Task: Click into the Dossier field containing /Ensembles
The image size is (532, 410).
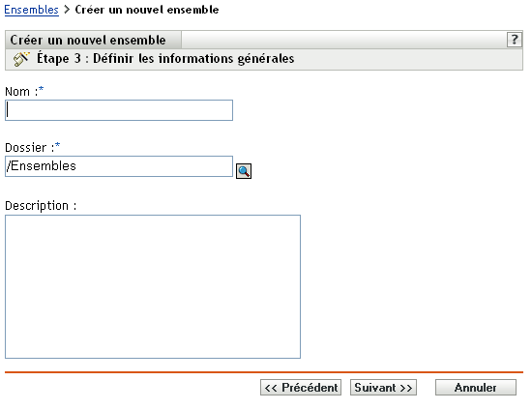Action: 119,166
